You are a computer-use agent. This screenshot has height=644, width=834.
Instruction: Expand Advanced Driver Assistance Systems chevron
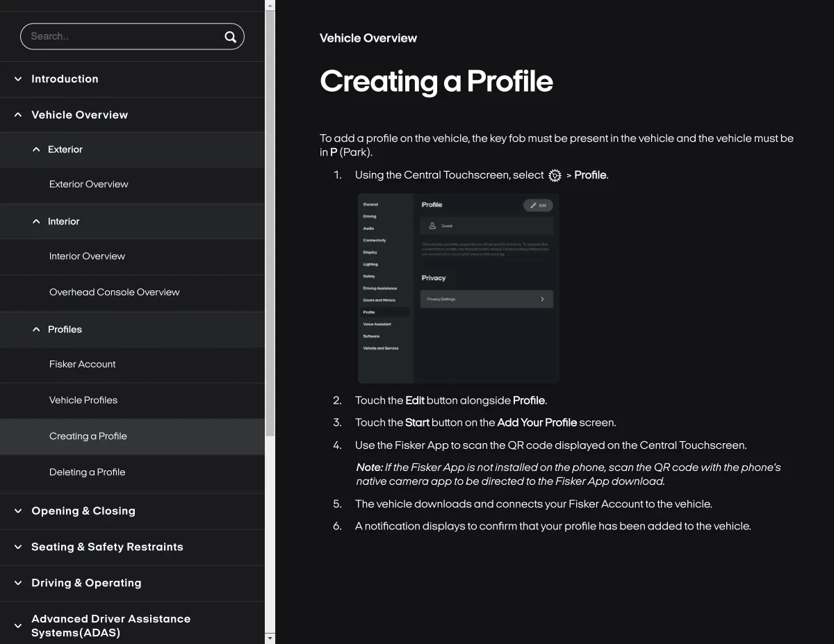18,626
